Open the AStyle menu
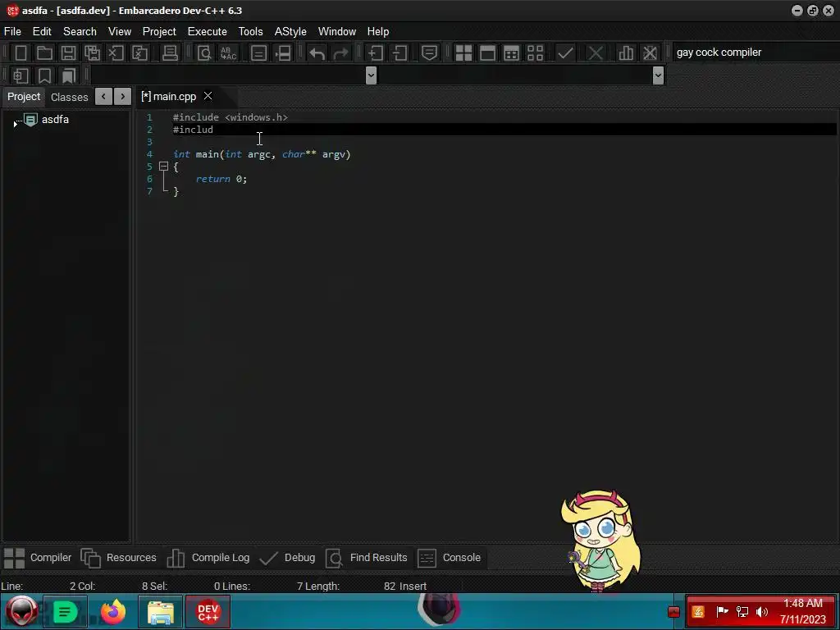 click(290, 32)
